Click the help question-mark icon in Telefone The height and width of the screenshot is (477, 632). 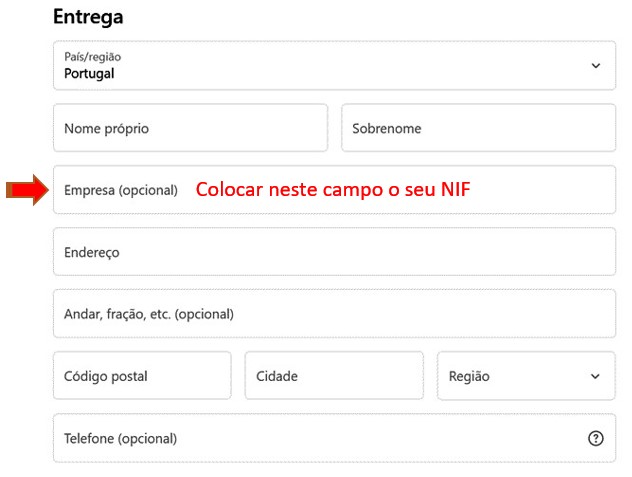[x=596, y=438]
